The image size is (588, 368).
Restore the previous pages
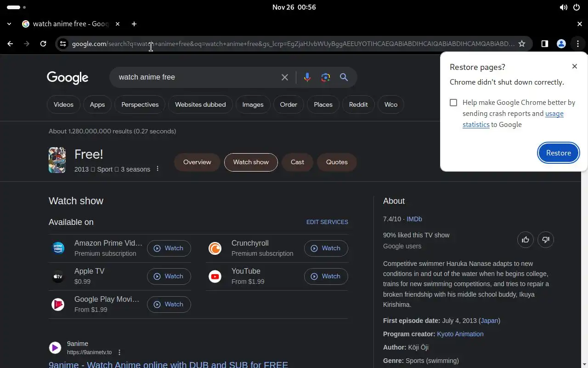[559, 153]
